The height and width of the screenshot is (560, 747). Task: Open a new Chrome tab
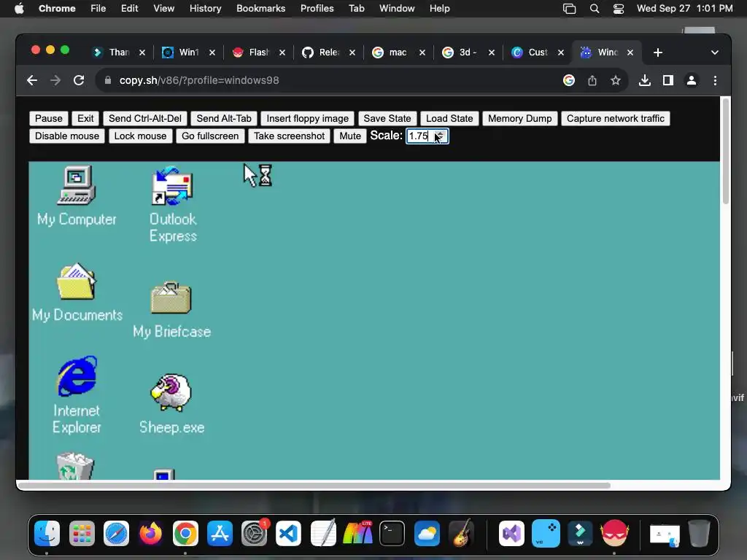658,52
